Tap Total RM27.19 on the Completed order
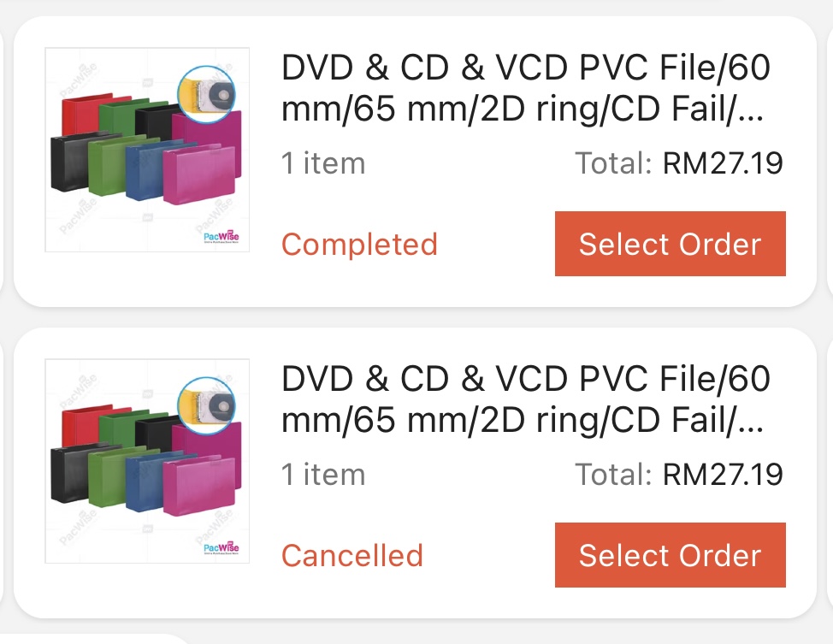Viewport: 833px width, 644px height. [679, 163]
